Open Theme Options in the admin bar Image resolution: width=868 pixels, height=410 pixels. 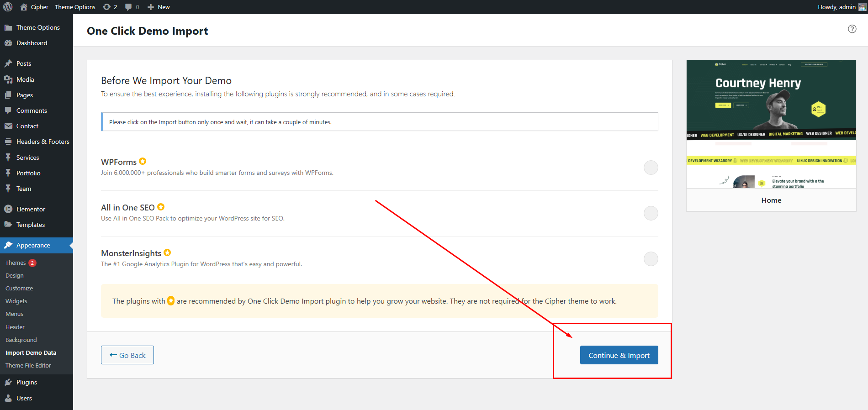coord(75,7)
